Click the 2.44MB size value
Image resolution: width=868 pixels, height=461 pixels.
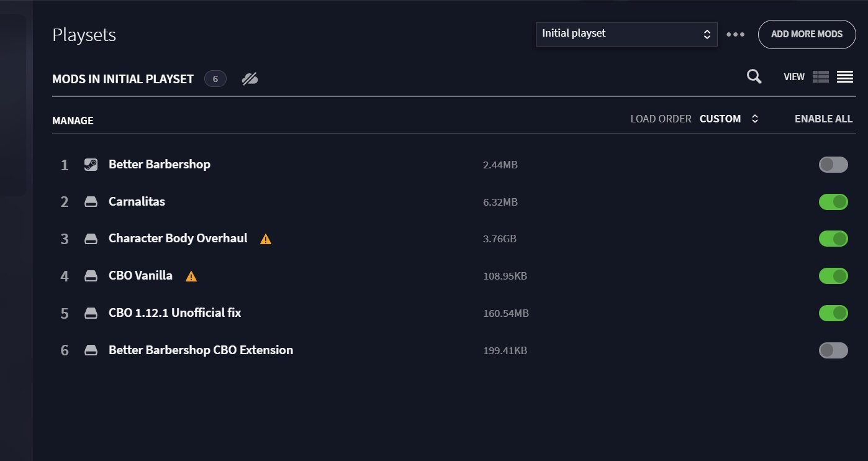pos(500,165)
